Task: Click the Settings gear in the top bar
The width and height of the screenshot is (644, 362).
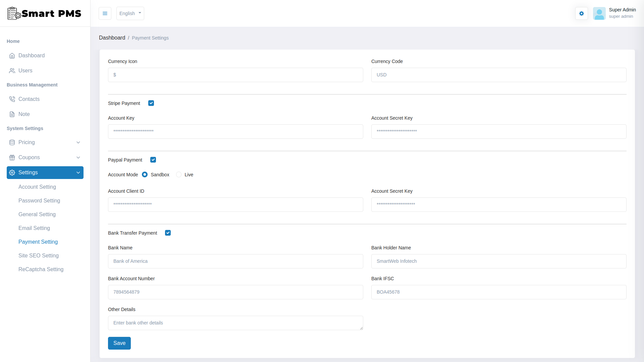Action: coord(581,13)
